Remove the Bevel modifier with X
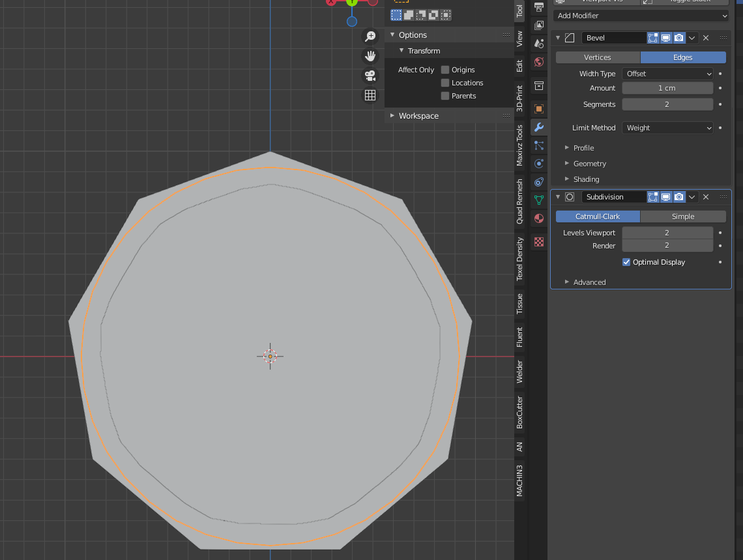The image size is (743, 560). click(x=706, y=38)
